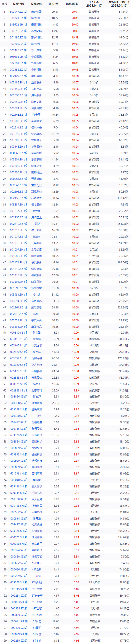Open stock name link 德必集团
Screen dimensions: 131x644
pyautogui.click(x=36, y=12)
